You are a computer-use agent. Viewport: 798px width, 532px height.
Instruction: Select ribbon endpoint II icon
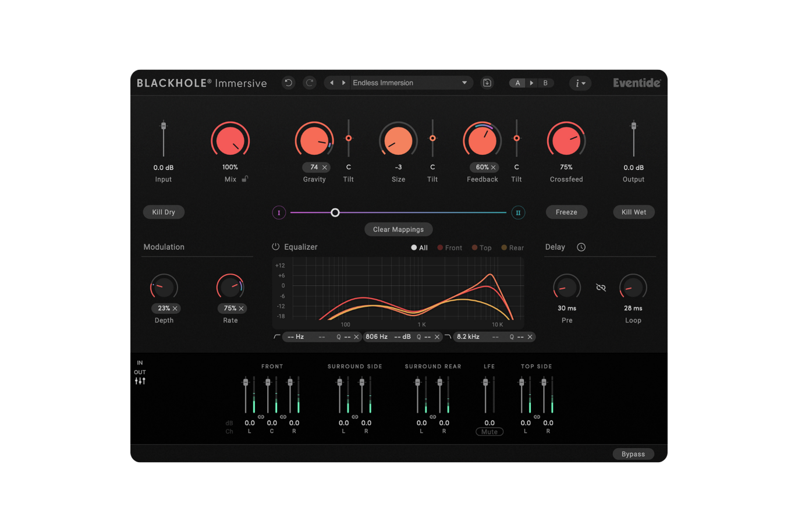pos(517,213)
